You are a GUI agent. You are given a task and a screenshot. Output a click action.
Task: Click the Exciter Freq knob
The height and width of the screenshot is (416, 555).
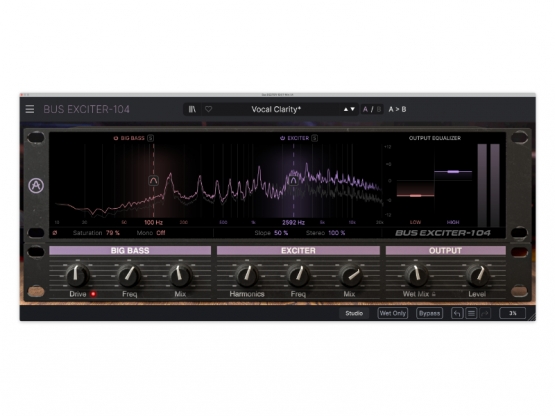click(x=298, y=275)
